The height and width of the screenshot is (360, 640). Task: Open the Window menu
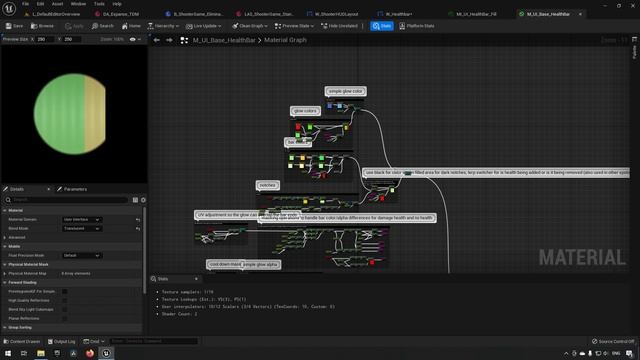[x=78, y=4]
